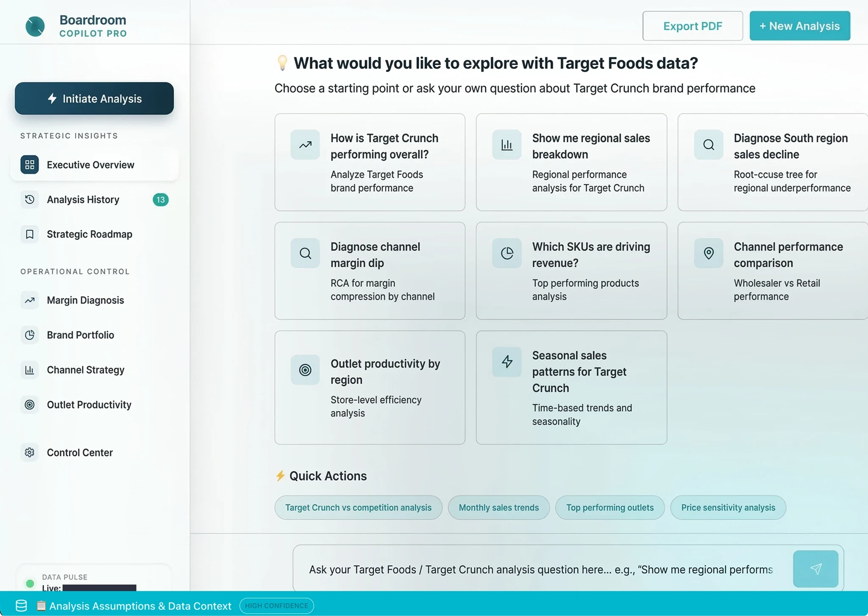Click the Strategic Roadmap bookmark icon
Image resolution: width=868 pixels, height=616 pixels.
[x=30, y=234]
